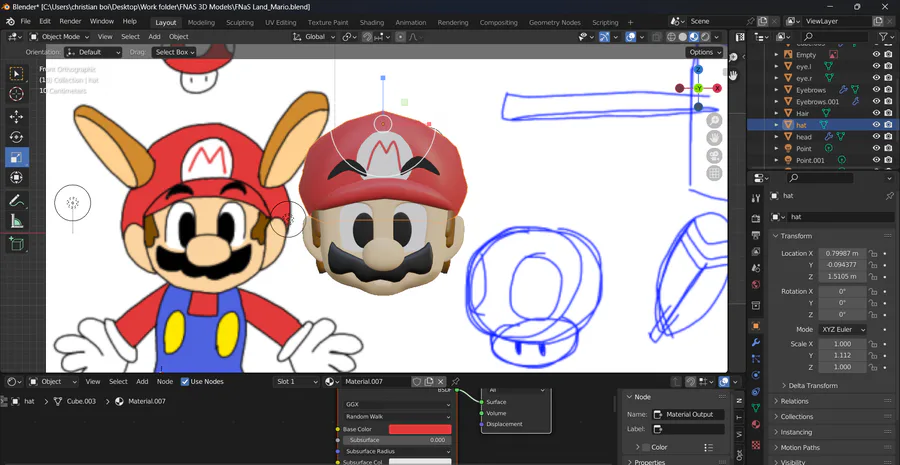The image size is (900, 465).
Task: Click the viewport zoom magnifier icon
Action: 714,121
